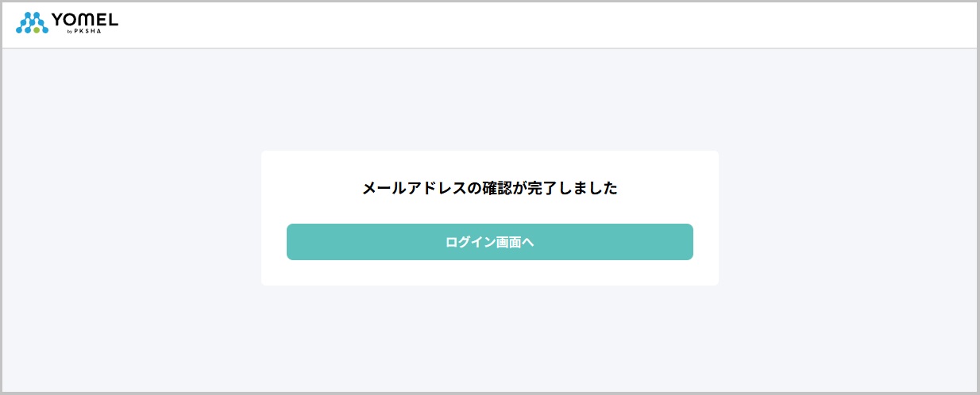Go to the login screen via teal button

coord(490,242)
